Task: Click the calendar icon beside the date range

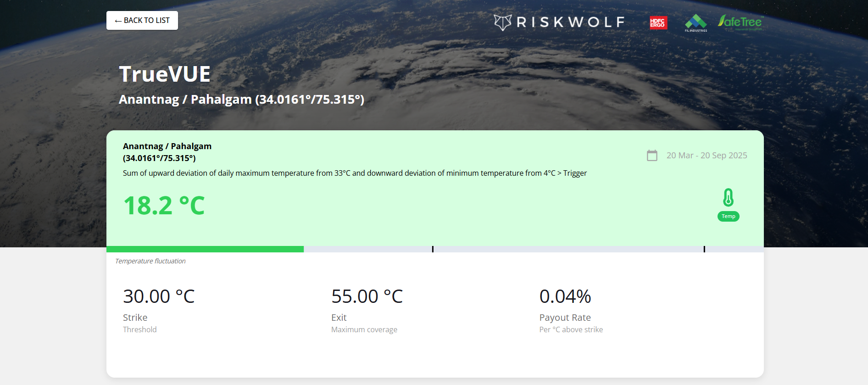Action: tap(652, 156)
